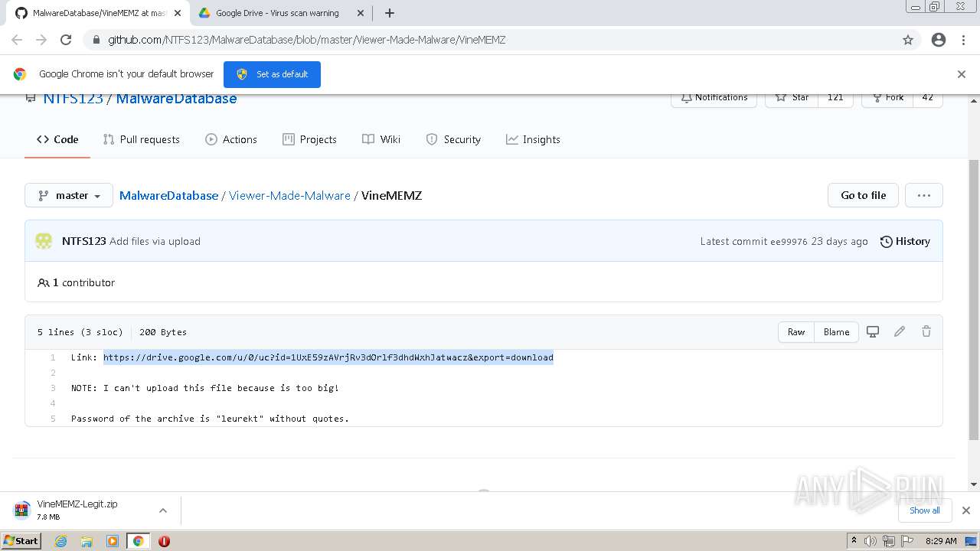
Task: Open the MalwareDatabase repository title link
Action: (x=176, y=99)
